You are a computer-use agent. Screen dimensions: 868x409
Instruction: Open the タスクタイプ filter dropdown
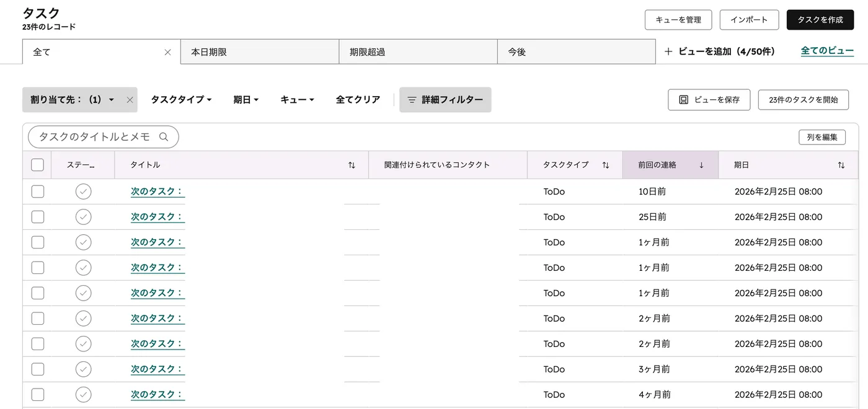(x=180, y=99)
